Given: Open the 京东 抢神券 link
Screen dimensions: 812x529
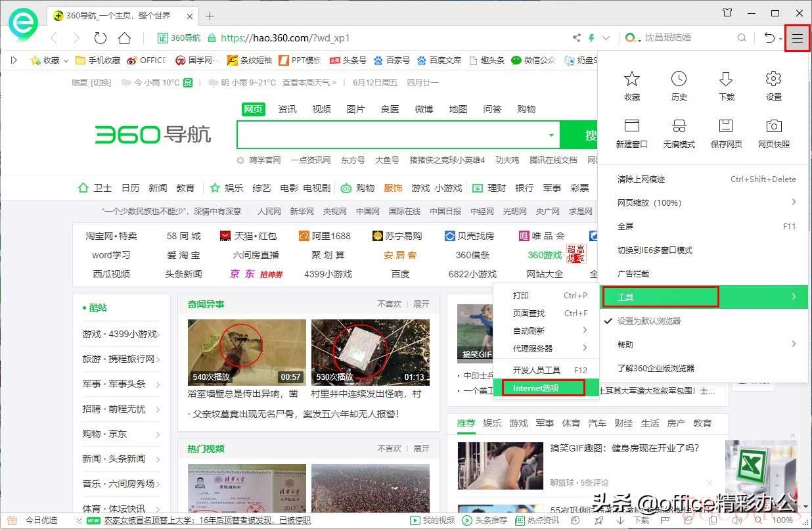Looking at the screenshot, I should click(256, 274).
